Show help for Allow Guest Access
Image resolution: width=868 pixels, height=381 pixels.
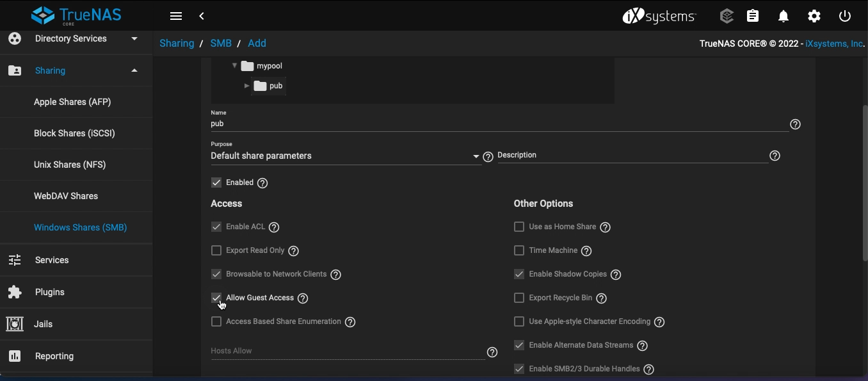click(303, 298)
